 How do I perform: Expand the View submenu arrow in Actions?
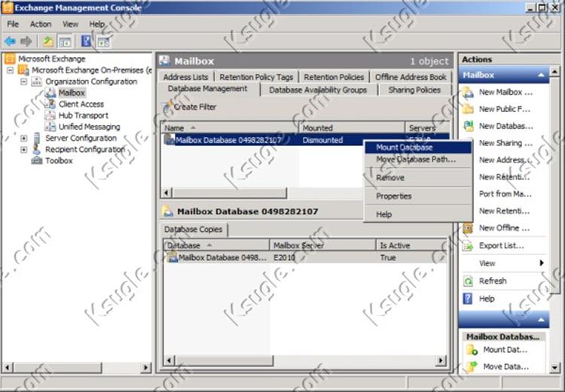coord(541,263)
